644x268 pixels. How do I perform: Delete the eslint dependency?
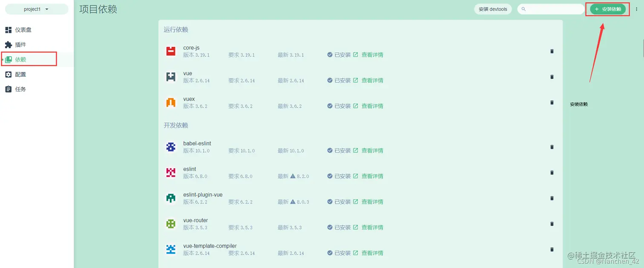click(x=552, y=173)
